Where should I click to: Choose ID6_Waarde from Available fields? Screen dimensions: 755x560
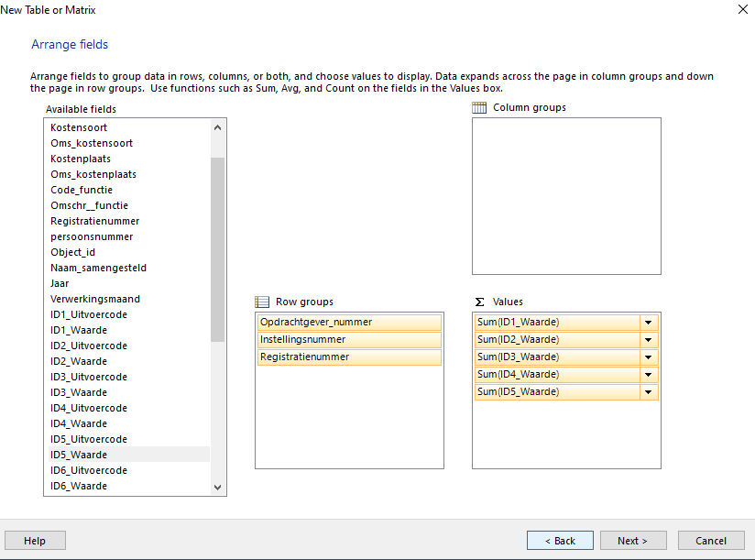point(79,486)
